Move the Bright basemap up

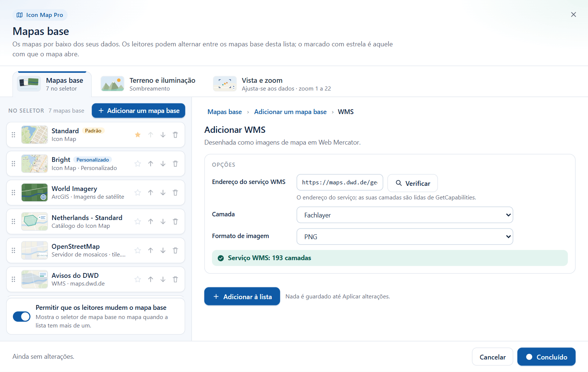tap(151, 164)
